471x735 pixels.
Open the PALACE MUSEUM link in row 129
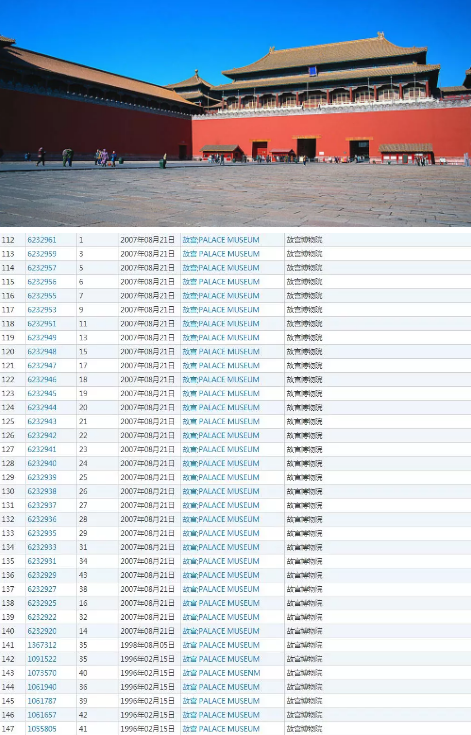click(x=221, y=477)
